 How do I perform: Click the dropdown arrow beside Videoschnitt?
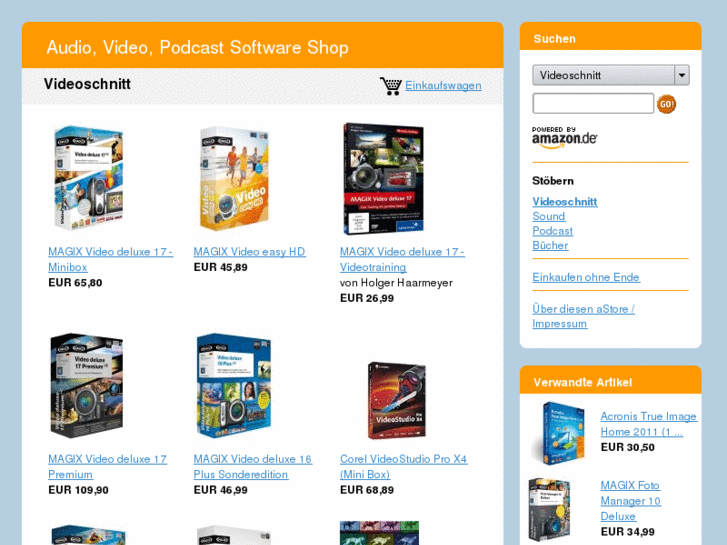(x=682, y=75)
